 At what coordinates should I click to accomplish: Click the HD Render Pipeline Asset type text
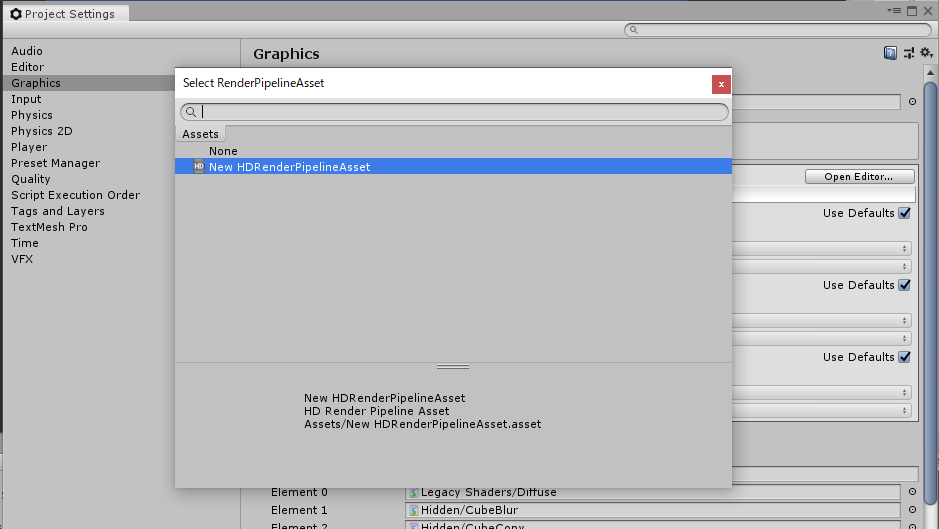click(376, 412)
